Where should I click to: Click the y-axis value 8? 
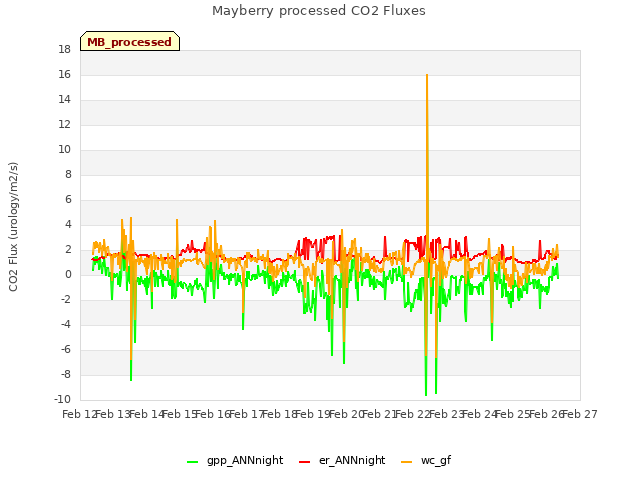click(x=68, y=175)
